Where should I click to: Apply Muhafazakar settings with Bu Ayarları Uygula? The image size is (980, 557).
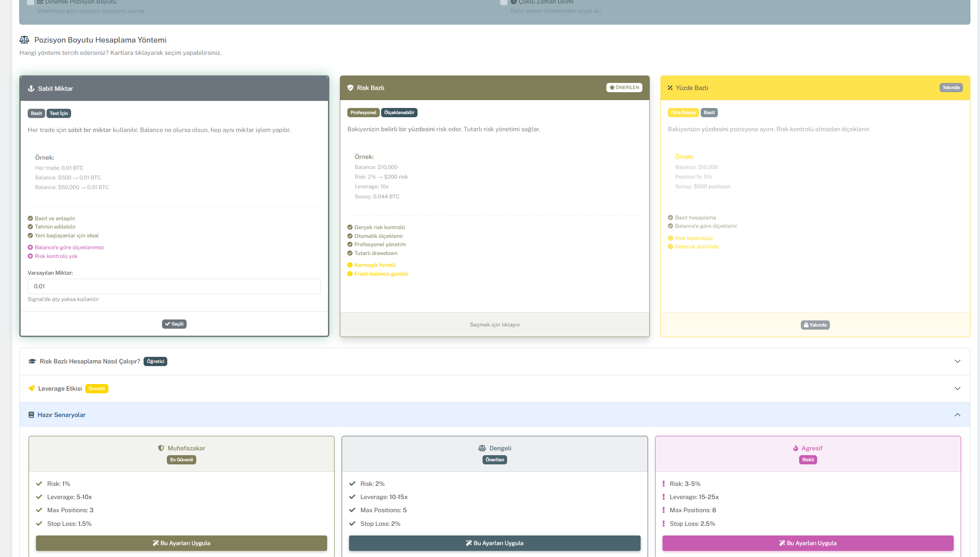pyautogui.click(x=181, y=543)
